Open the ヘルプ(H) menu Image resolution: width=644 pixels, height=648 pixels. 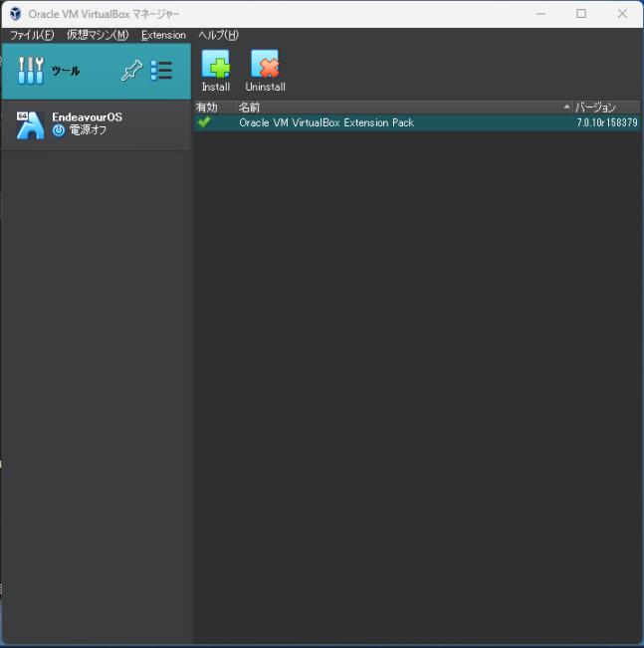(x=218, y=35)
